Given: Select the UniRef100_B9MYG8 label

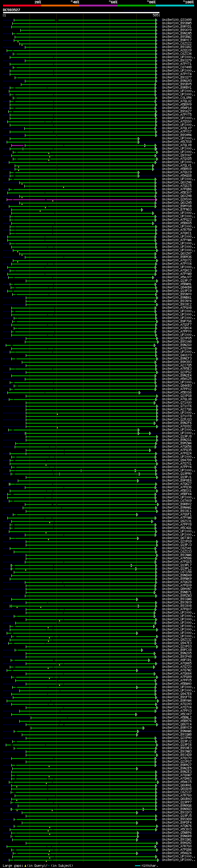Looking at the screenshot, I should pos(177,206).
